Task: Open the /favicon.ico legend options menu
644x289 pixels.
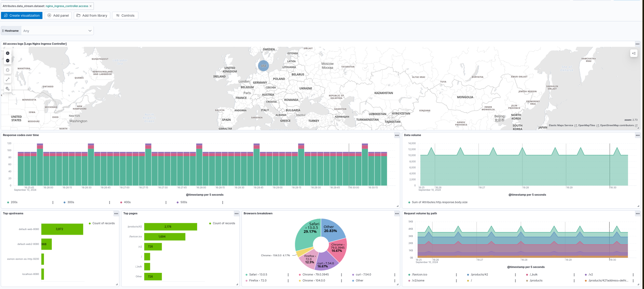Action: 456,275
